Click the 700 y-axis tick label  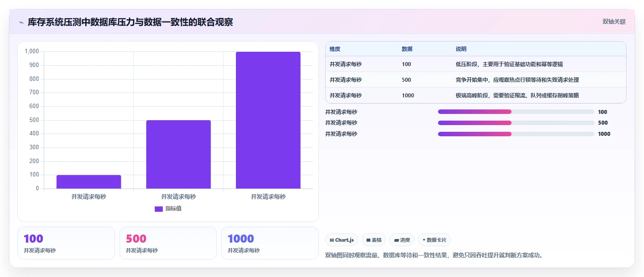[x=34, y=92]
